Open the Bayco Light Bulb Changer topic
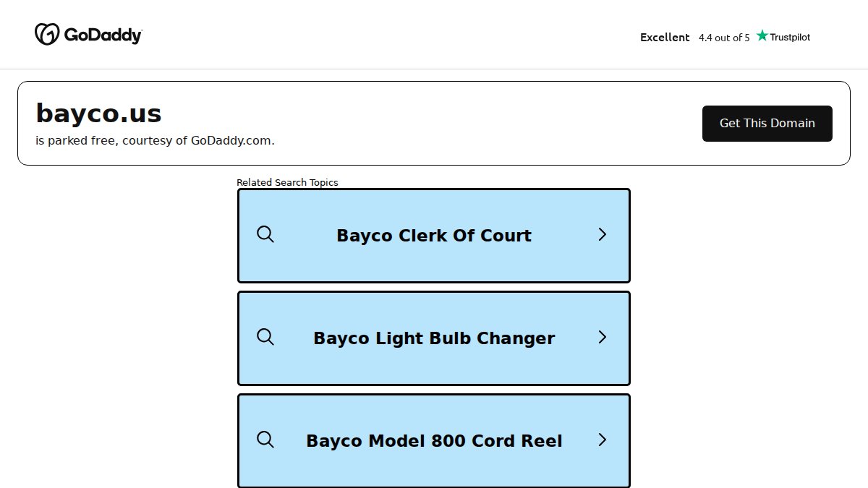This screenshot has width=868, height=488. click(434, 338)
